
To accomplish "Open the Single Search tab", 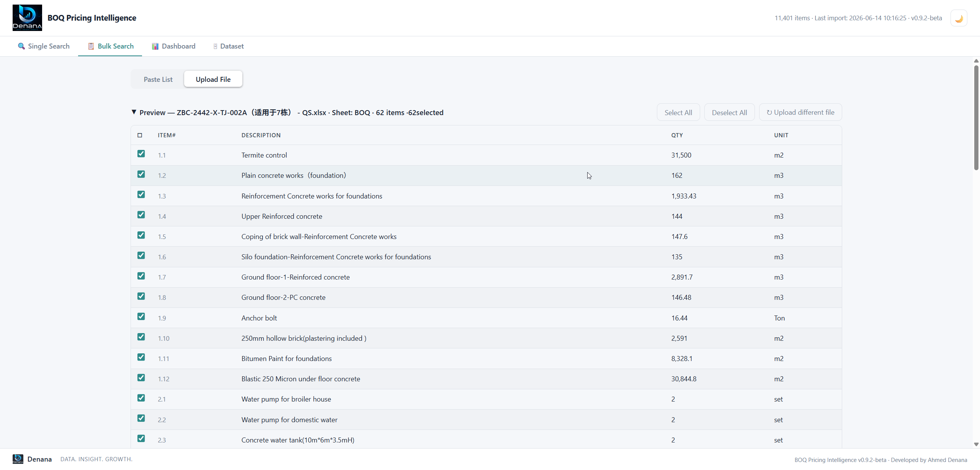I will click(x=44, y=46).
